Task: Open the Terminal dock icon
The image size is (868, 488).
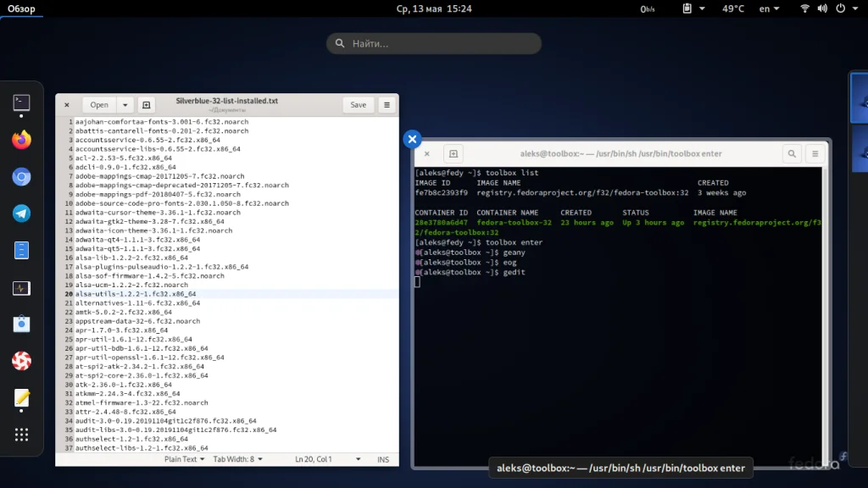Action: 22,103
